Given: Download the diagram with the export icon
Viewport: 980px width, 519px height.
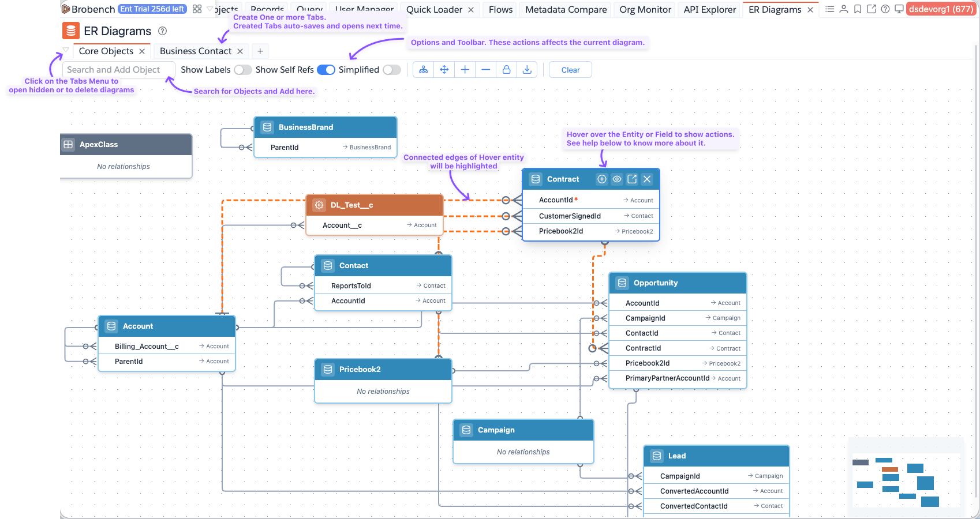Looking at the screenshot, I should point(527,70).
